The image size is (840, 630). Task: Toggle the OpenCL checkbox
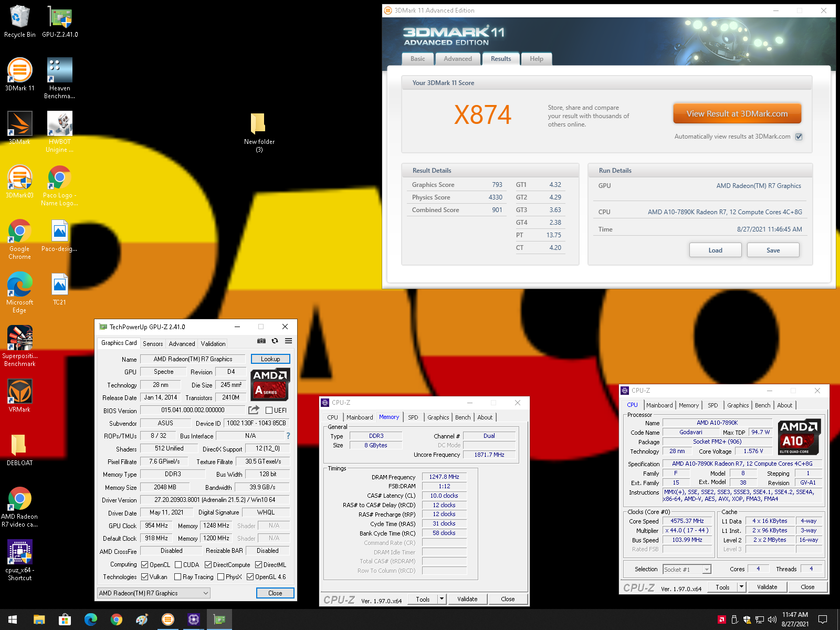(145, 565)
